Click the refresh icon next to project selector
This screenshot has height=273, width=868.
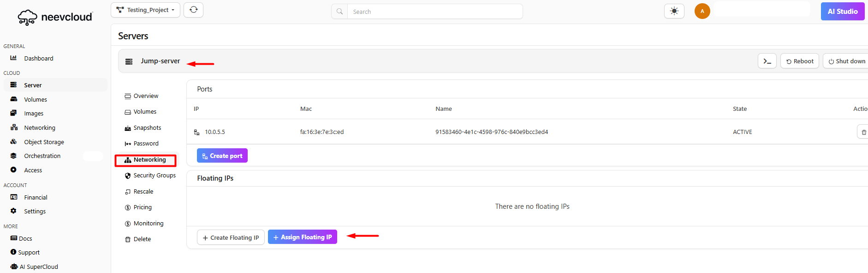(193, 10)
